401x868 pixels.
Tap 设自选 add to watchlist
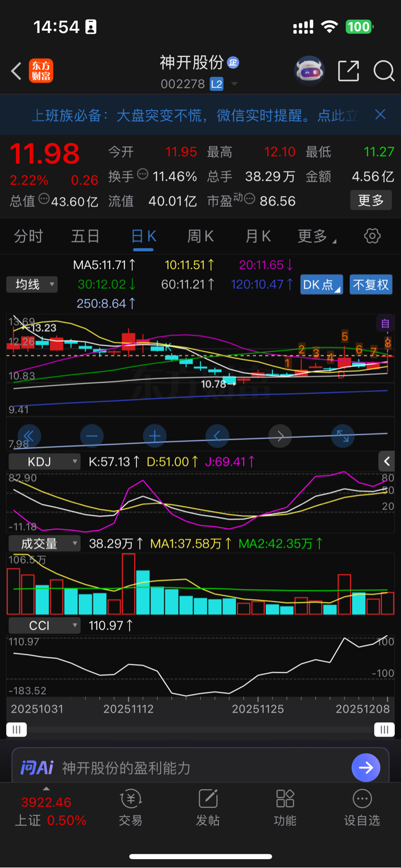point(362,808)
